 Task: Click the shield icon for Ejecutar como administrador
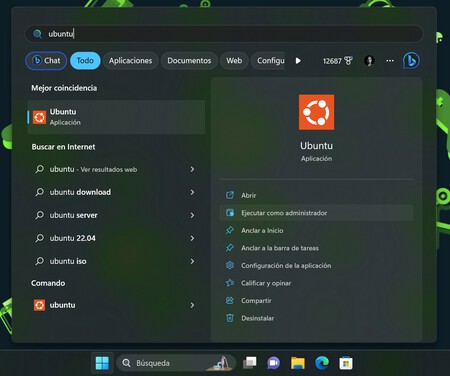click(x=230, y=213)
